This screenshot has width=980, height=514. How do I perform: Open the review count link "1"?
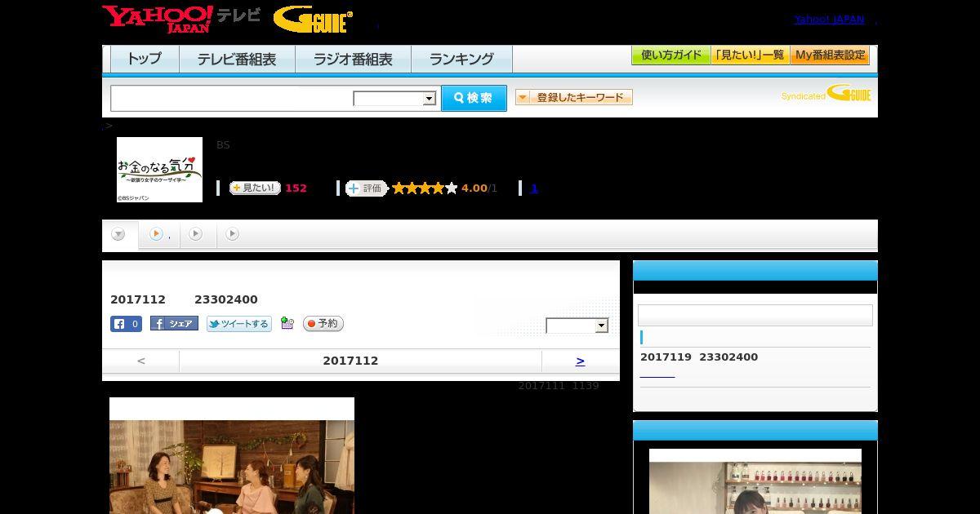pyautogui.click(x=534, y=188)
